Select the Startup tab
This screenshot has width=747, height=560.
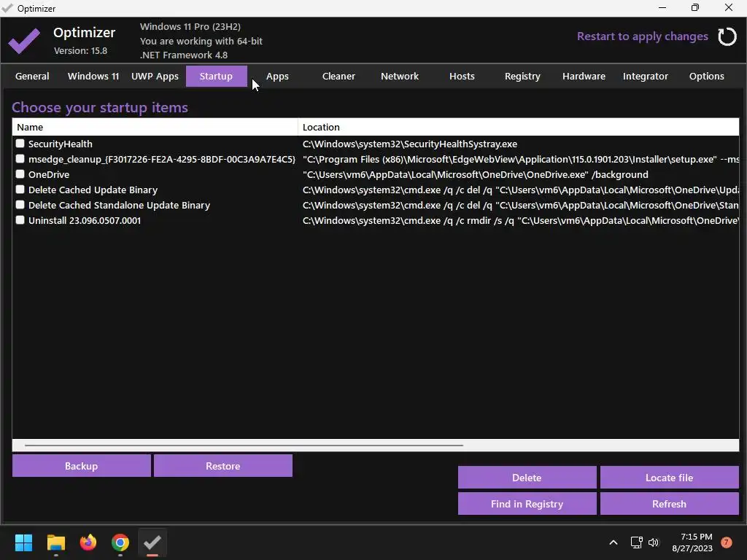click(x=216, y=76)
